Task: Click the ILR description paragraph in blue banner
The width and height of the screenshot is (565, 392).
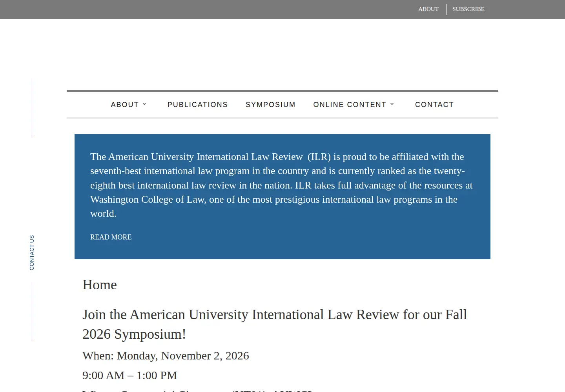Action: point(281,185)
